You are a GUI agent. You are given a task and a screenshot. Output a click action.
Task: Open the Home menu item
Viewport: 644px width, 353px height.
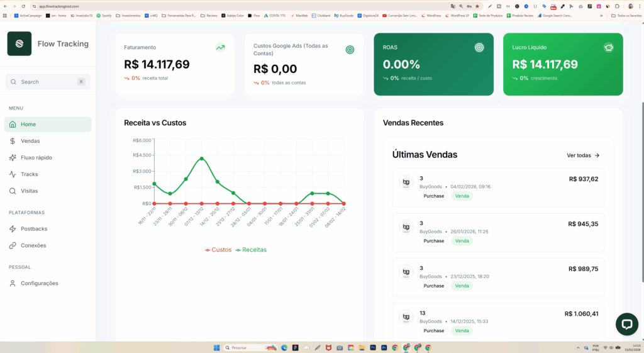(48, 124)
